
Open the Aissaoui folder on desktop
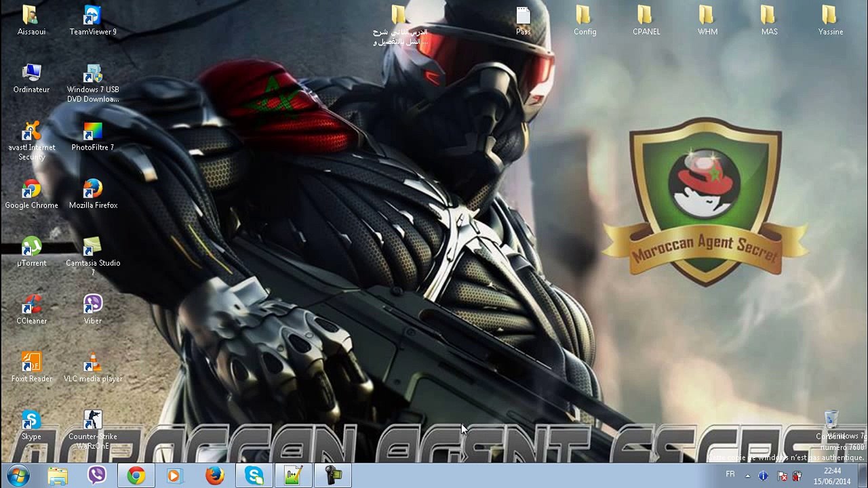coord(31,20)
